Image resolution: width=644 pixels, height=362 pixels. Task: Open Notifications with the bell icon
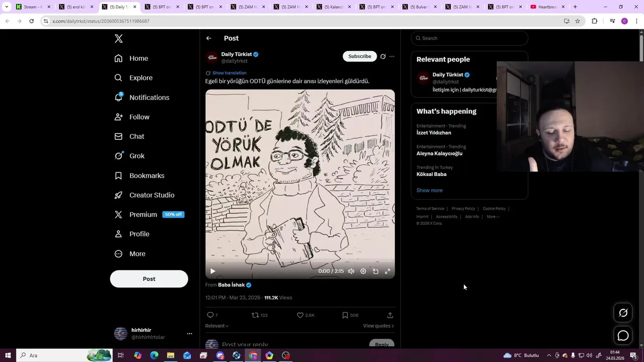(142, 98)
